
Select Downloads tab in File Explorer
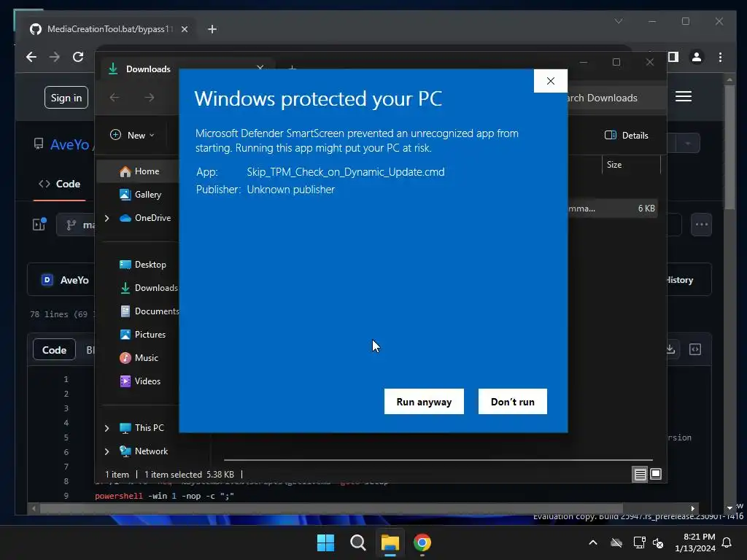pyautogui.click(x=148, y=69)
